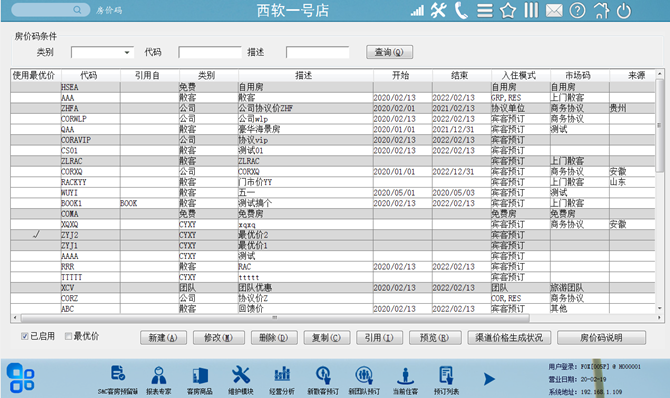Click the 引用(I) button
This screenshot has height=398, width=670.
coord(379,338)
